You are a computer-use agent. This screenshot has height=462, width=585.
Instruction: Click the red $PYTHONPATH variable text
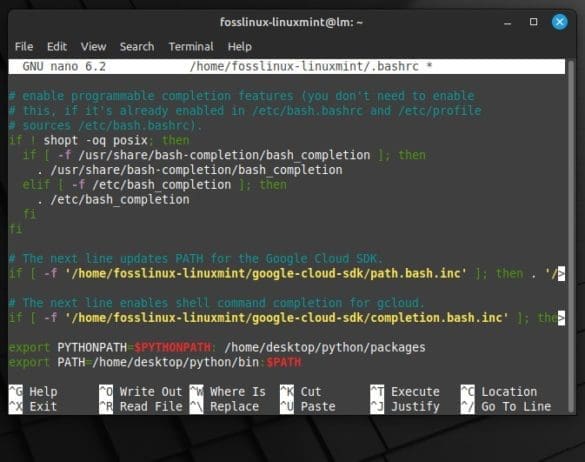(x=172, y=347)
